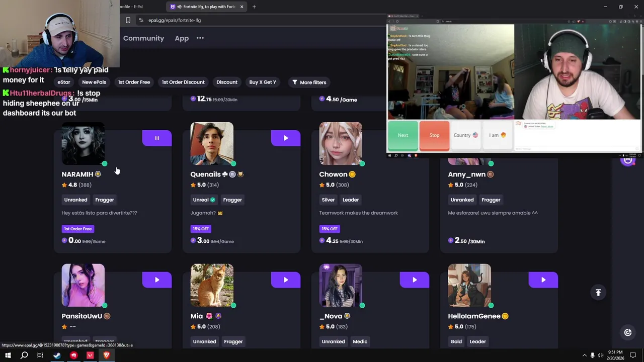
Task: Click the taskbar clock showing 9:51 PM
Action: click(615, 355)
